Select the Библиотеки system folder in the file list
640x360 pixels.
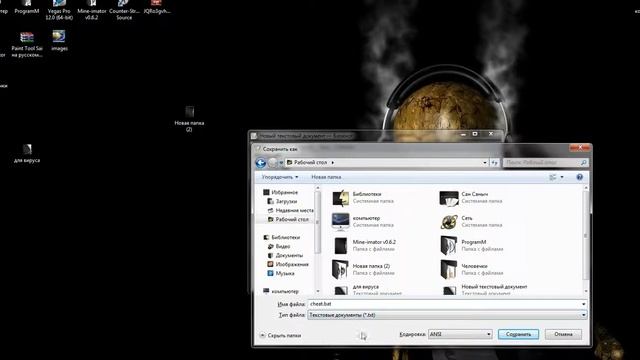click(362, 198)
